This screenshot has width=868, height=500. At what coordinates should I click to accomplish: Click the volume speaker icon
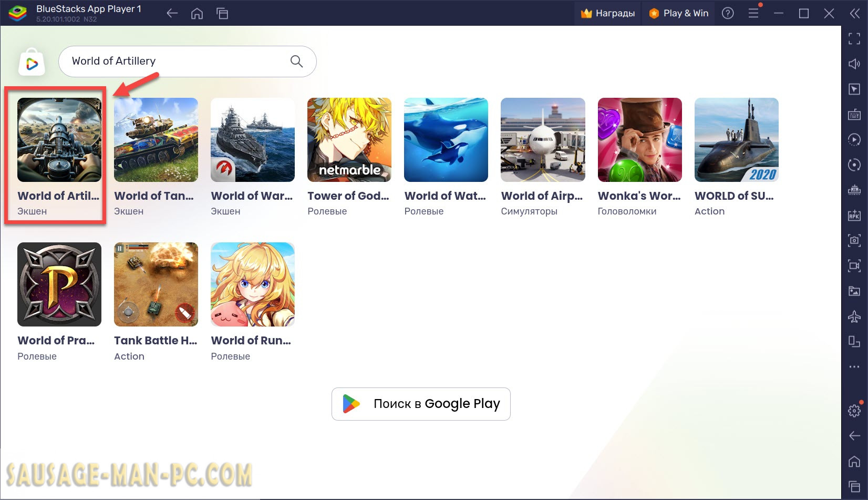click(x=854, y=64)
